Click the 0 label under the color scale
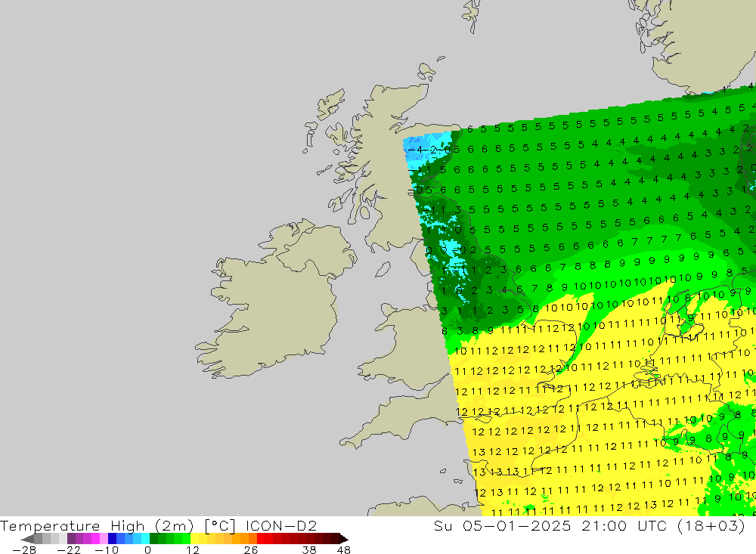 click(147, 550)
